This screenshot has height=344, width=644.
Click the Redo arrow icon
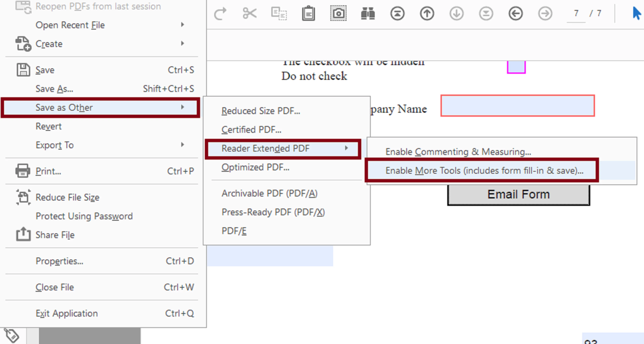click(220, 13)
